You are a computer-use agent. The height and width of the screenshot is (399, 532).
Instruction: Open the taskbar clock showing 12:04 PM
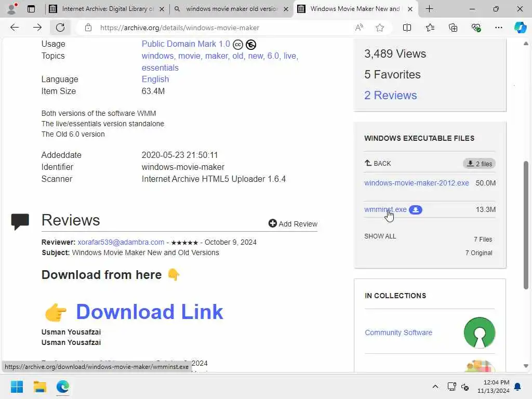point(494,387)
